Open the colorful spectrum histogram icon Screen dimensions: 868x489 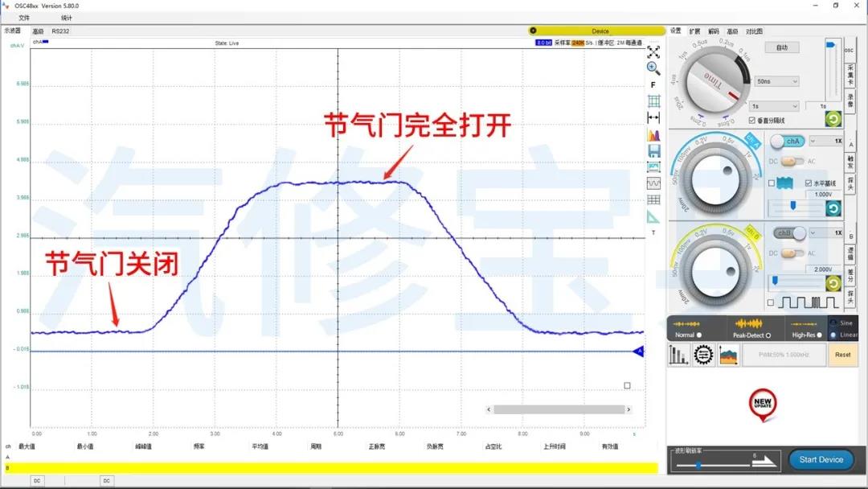[x=653, y=134]
